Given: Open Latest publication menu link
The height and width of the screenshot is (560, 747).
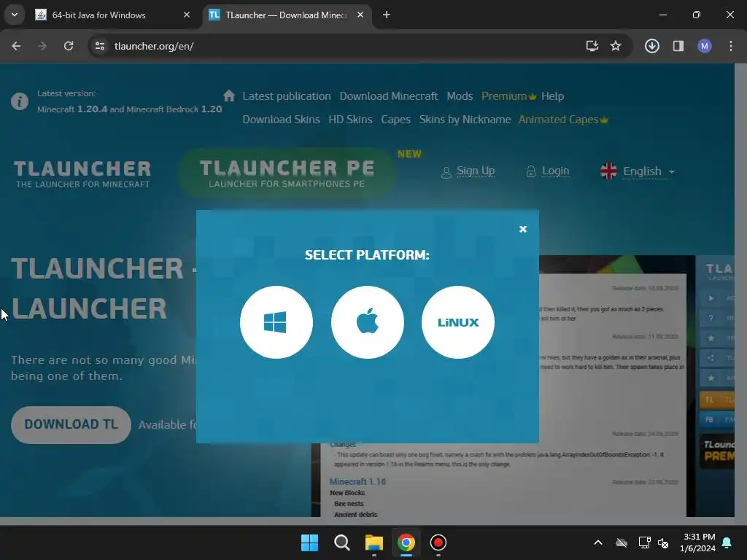Looking at the screenshot, I should click(x=286, y=96).
